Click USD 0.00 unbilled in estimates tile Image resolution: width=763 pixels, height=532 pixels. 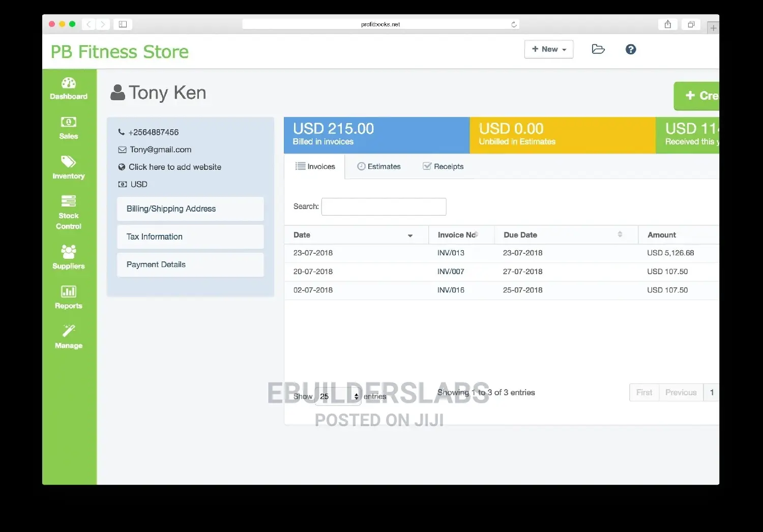[x=563, y=135]
